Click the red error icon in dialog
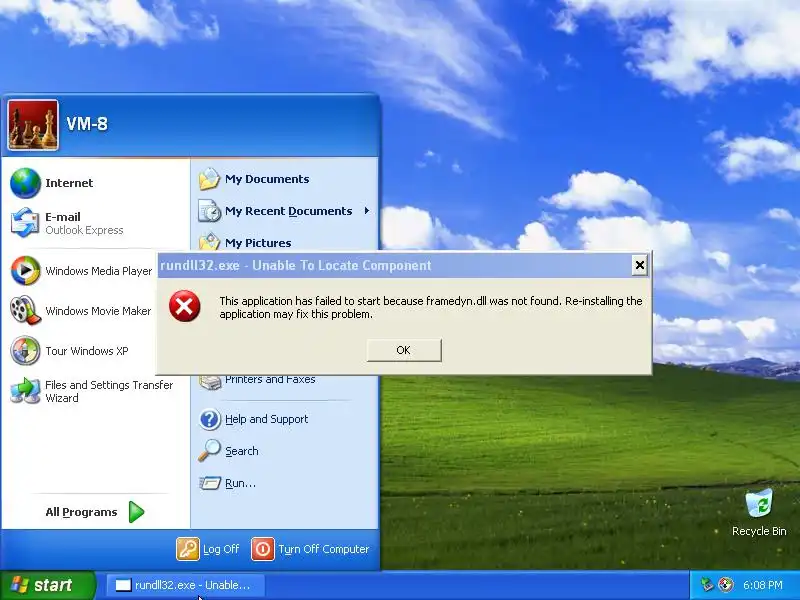 [x=185, y=306]
